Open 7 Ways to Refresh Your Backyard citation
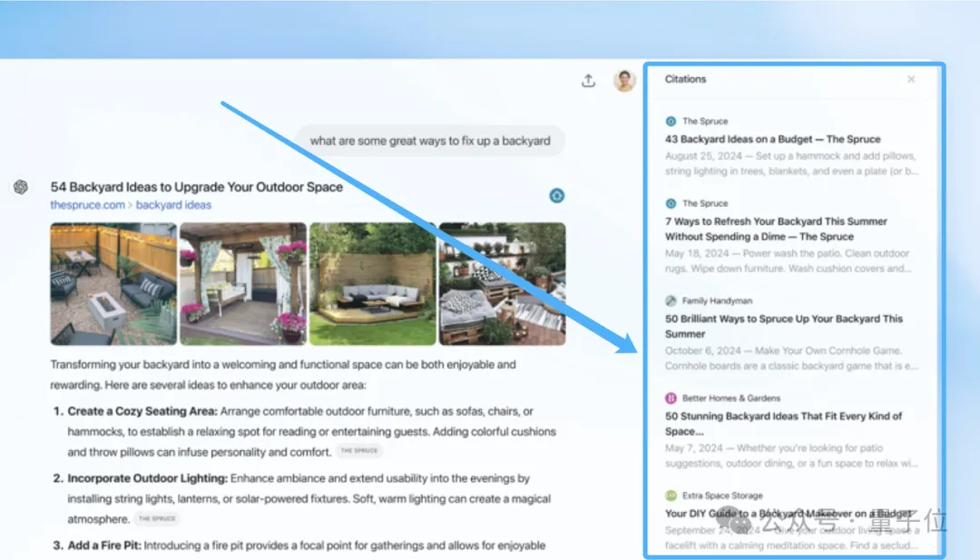The width and height of the screenshot is (980, 560). click(x=776, y=229)
